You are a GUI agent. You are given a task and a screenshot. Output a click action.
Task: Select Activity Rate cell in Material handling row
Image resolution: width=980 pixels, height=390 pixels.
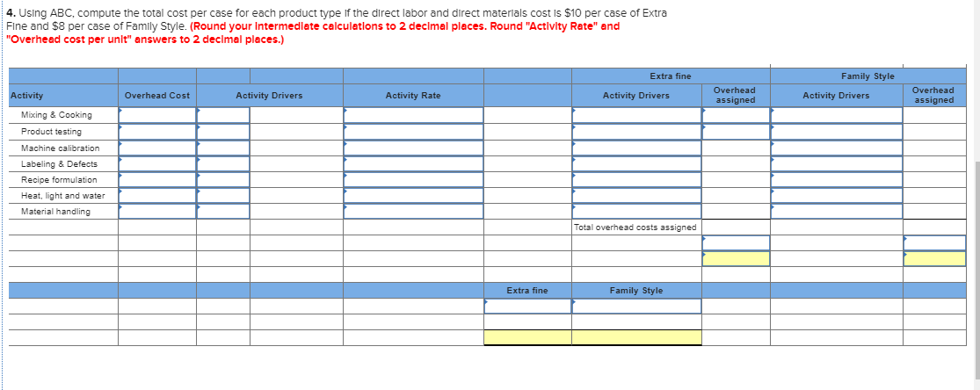click(413, 211)
